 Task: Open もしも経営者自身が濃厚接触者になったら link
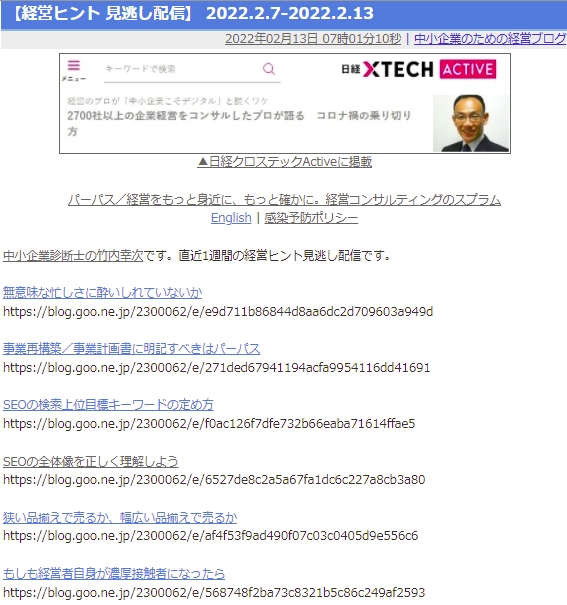pos(114,573)
